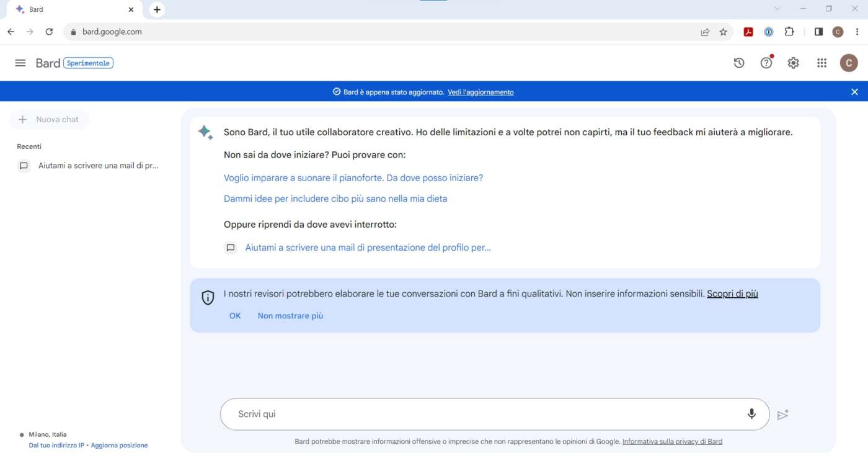Resume chat 'Aiutami a scrivere una mail di presentazione'
The image size is (868, 466).
point(368,248)
